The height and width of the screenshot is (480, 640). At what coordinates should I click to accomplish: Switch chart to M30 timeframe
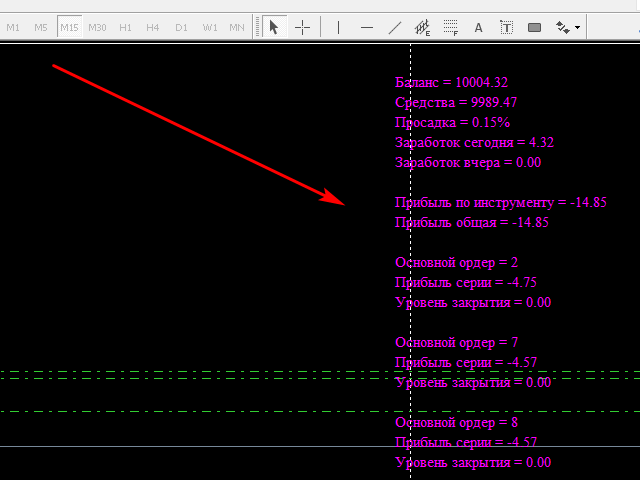[97, 27]
